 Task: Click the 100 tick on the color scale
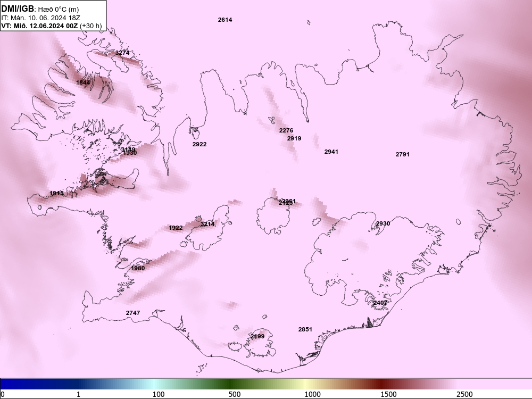[x=159, y=394]
